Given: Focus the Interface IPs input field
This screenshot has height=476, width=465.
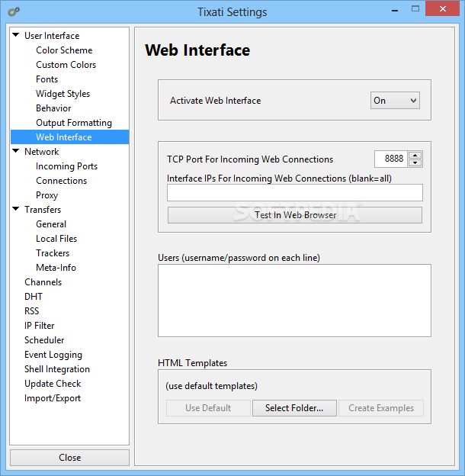Looking at the screenshot, I should pos(294,192).
